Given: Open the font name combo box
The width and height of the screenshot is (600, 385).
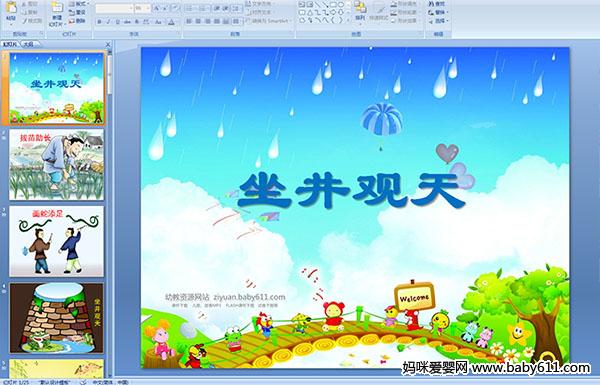Looking at the screenshot, I should [x=114, y=8].
